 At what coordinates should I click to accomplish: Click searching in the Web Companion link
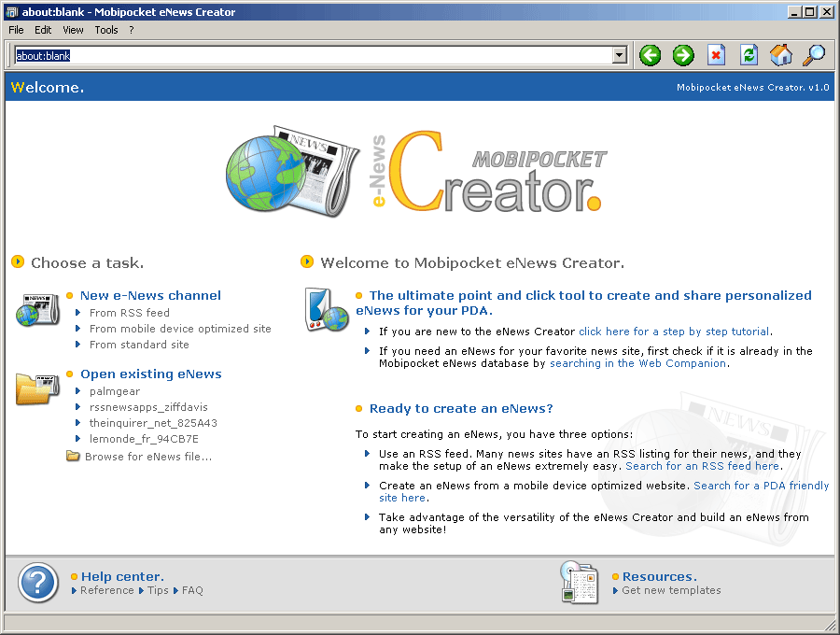coord(638,363)
